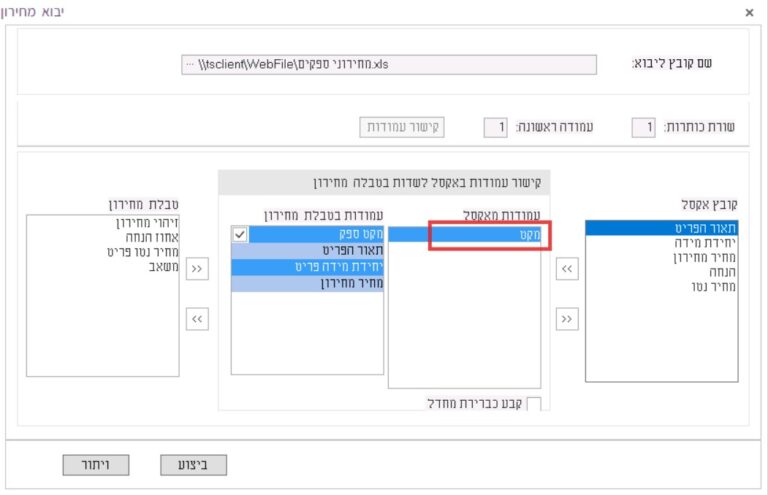The height and width of the screenshot is (495, 768).
Task: Select יחידת מידה פריט in price table columns
Action: point(308,267)
